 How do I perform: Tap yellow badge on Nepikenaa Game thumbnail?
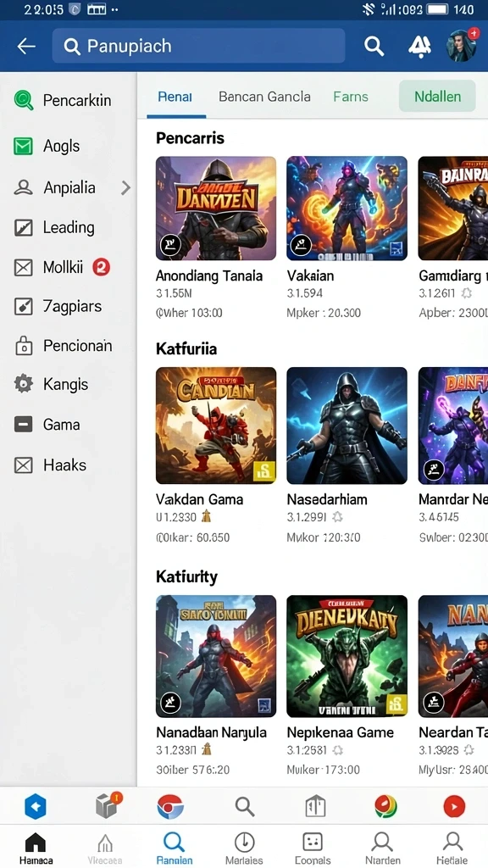pyautogui.click(x=395, y=704)
